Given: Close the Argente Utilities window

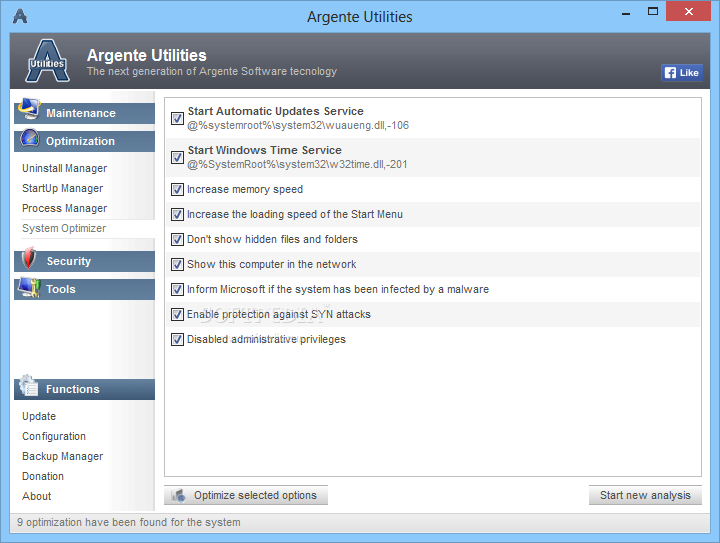Looking at the screenshot, I should click(688, 11).
